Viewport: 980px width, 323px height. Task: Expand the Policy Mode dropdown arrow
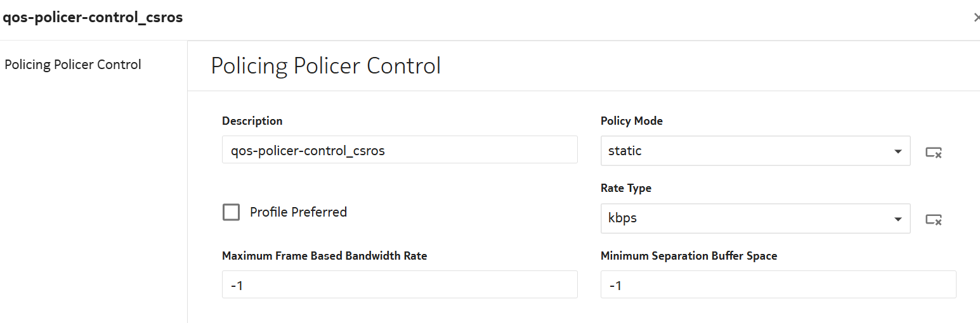coord(898,151)
